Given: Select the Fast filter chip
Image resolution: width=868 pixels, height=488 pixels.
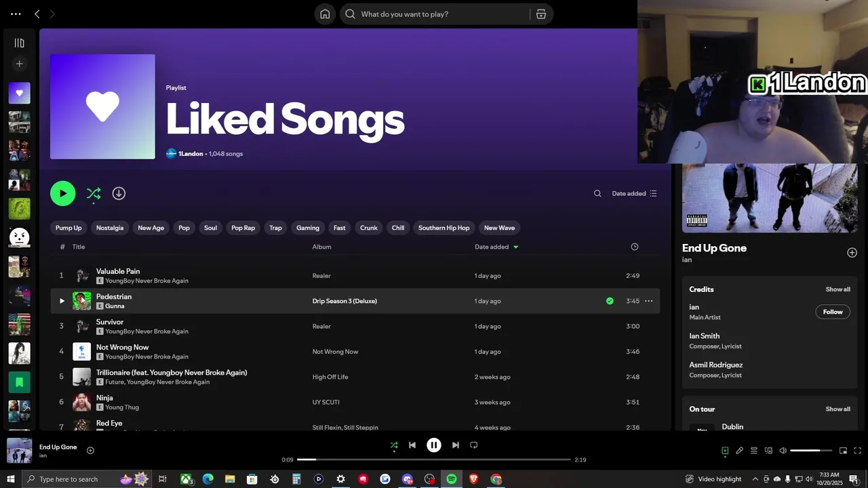Looking at the screenshot, I should point(340,228).
